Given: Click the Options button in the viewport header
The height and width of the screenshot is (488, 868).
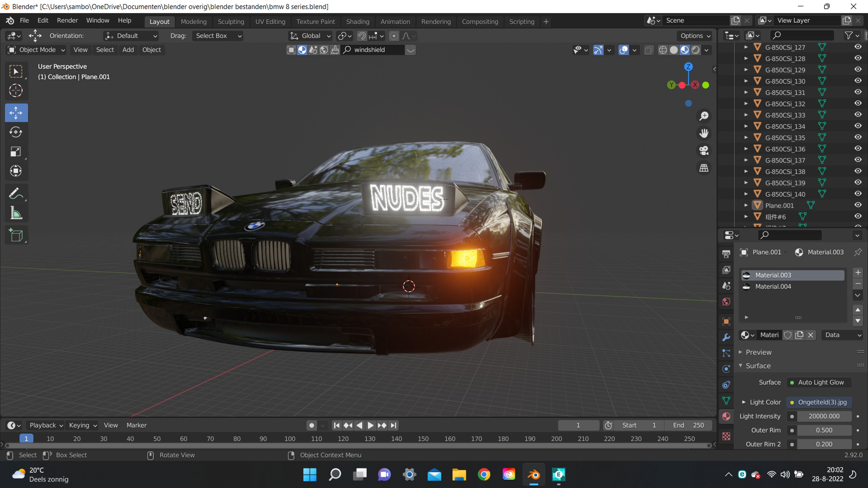Looking at the screenshot, I should click(x=693, y=36).
